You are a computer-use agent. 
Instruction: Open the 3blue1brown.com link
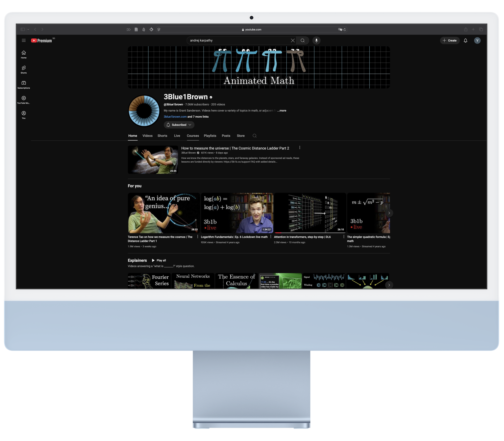point(175,117)
